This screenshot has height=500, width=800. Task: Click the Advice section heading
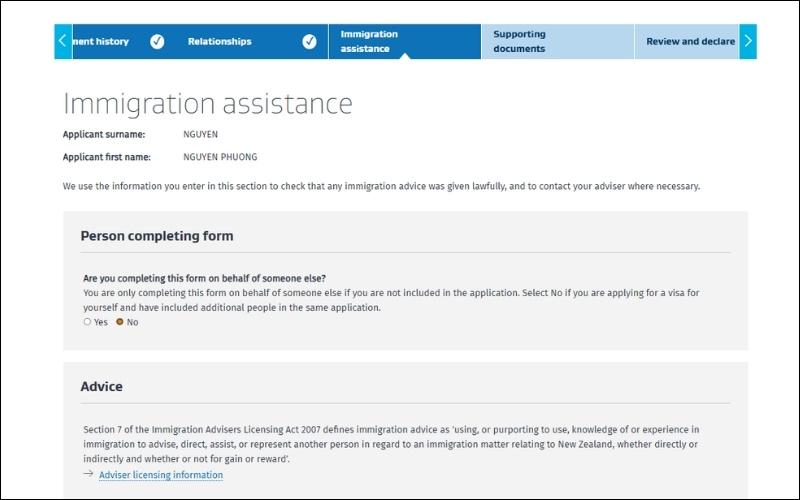(x=101, y=386)
